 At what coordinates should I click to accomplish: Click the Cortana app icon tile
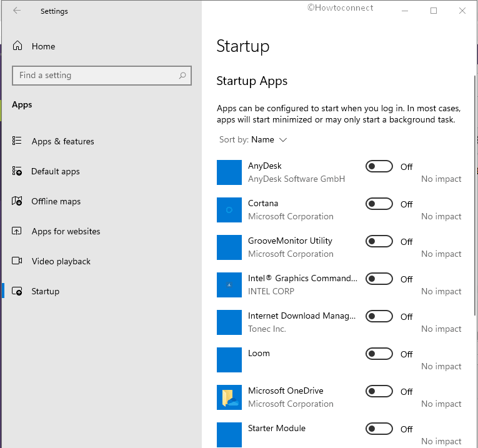point(229,210)
